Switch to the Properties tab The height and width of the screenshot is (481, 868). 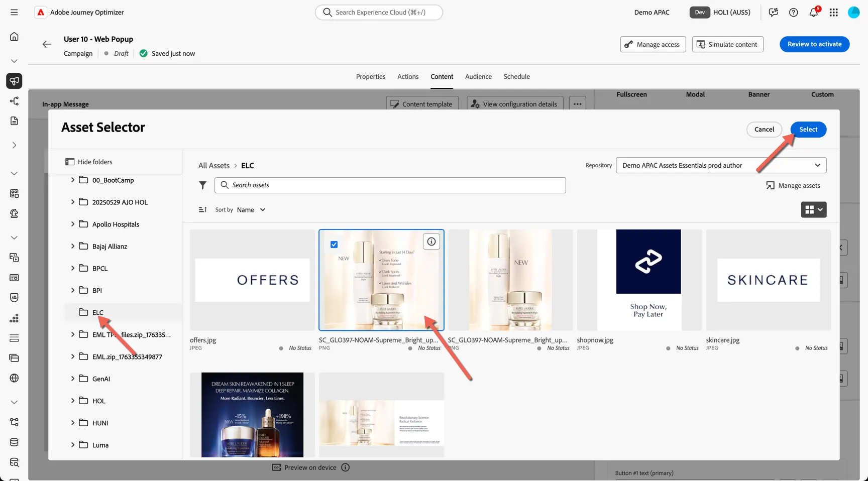(x=371, y=76)
